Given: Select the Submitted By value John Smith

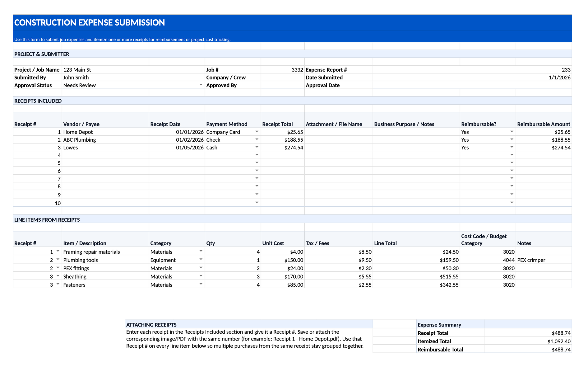Looking at the screenshot, I should point(133,78).
